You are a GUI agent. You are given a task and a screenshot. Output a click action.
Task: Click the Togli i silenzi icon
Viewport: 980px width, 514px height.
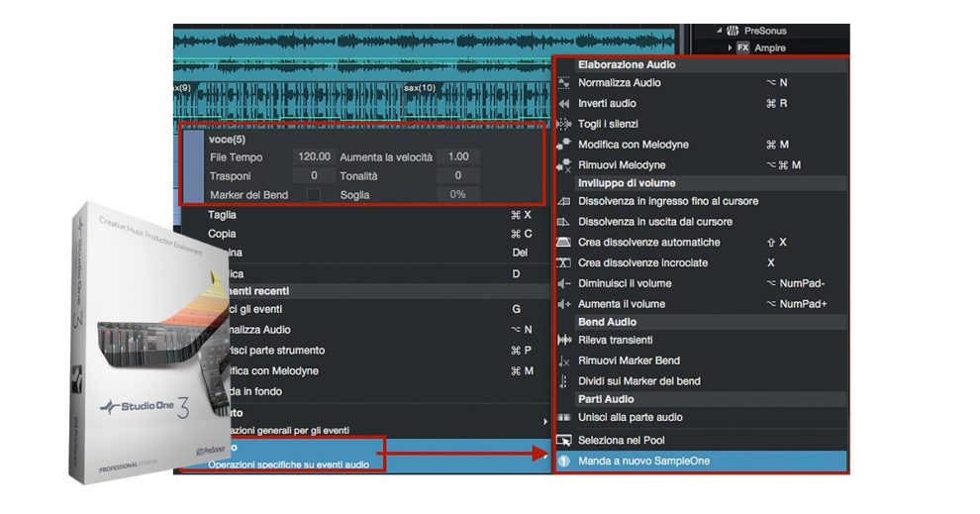click(564, 124)
